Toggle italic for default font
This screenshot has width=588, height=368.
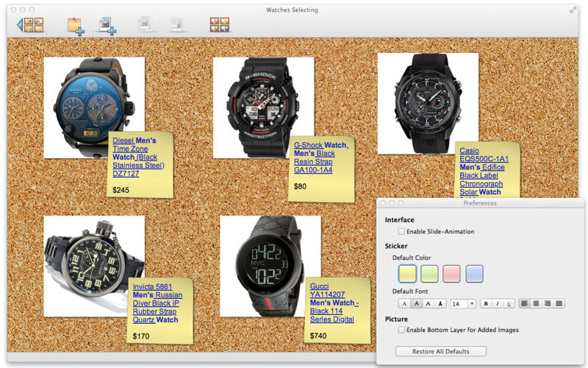(x=498, y=303)
